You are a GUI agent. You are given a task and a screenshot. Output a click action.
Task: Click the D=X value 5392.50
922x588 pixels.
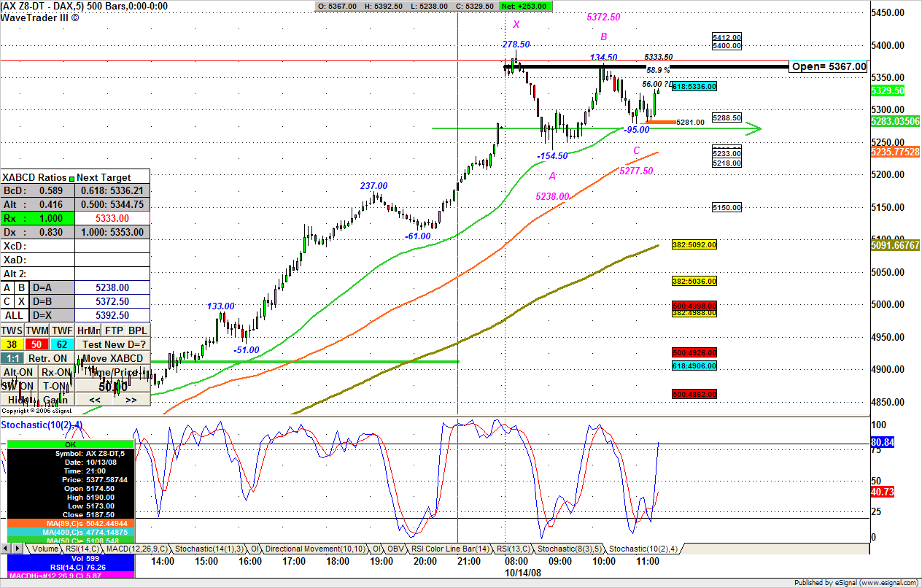click(x=112, y=315)
